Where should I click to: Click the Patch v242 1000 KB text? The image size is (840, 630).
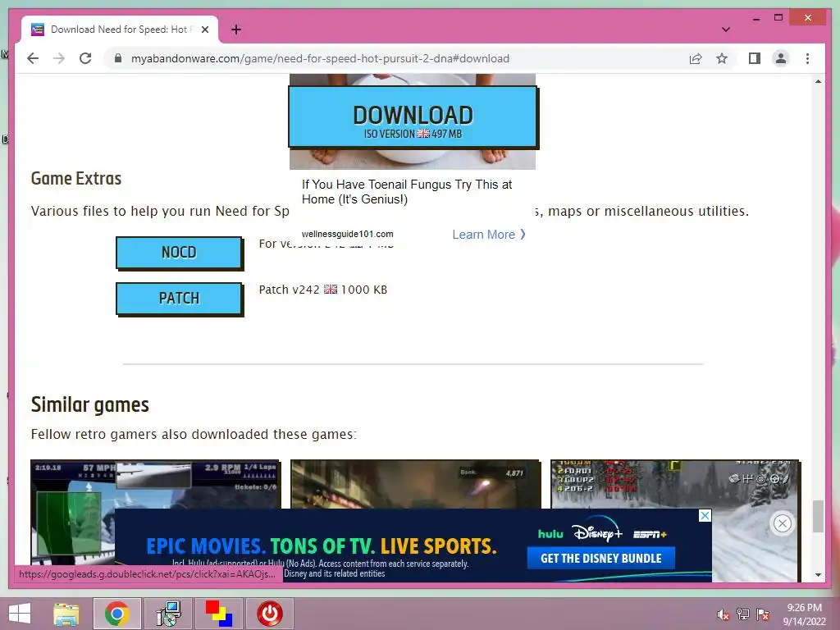coord(323,290)
